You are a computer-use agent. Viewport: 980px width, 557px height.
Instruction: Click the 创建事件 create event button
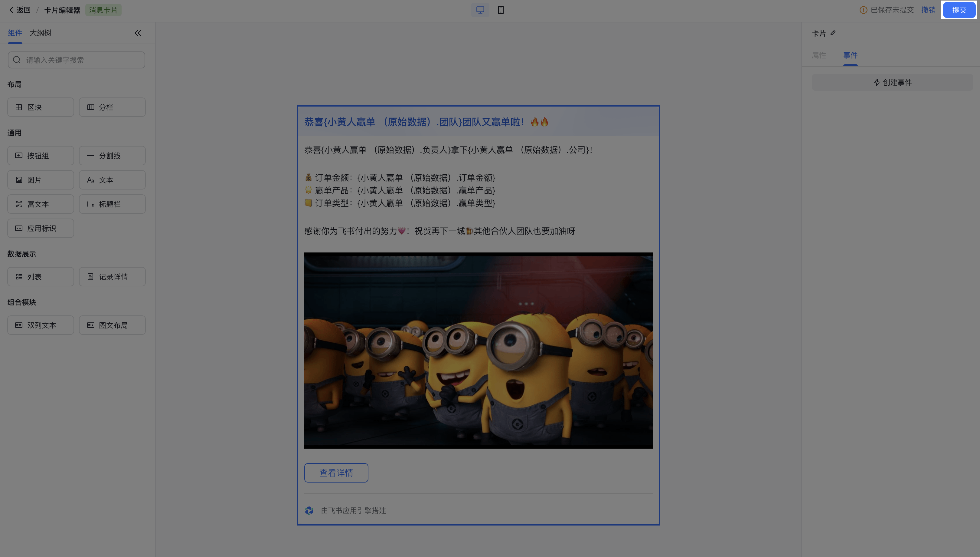tap(892, 82)
